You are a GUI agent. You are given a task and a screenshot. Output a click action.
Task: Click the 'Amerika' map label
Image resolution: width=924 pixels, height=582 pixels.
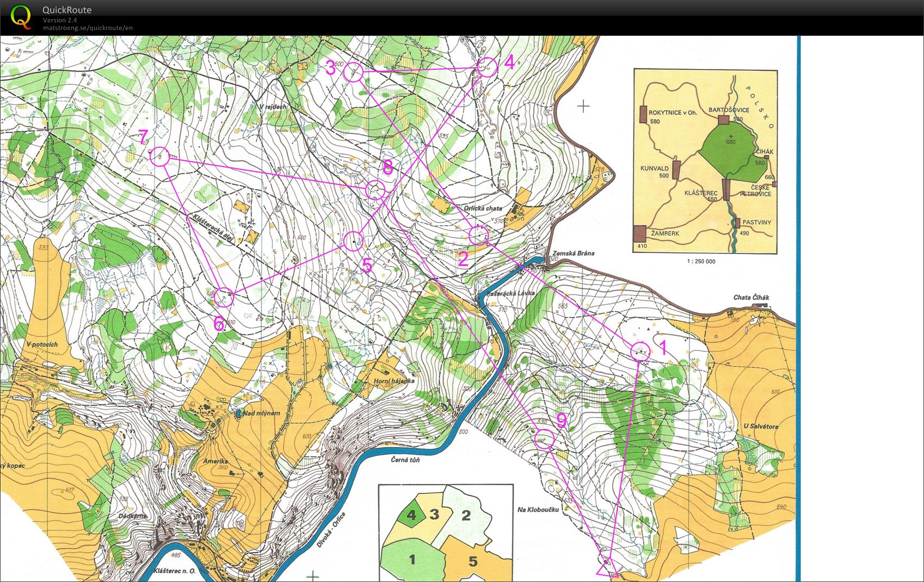click(x=215, y=461)
